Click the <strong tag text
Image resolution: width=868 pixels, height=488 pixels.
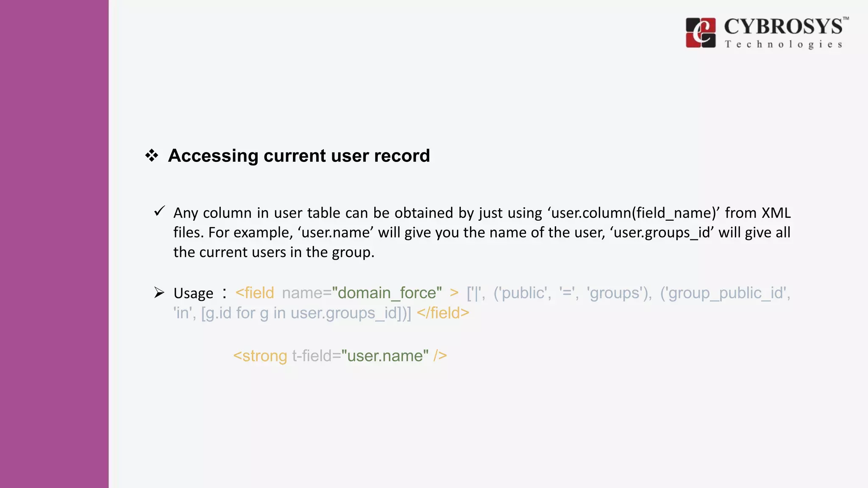coord(260,355)
